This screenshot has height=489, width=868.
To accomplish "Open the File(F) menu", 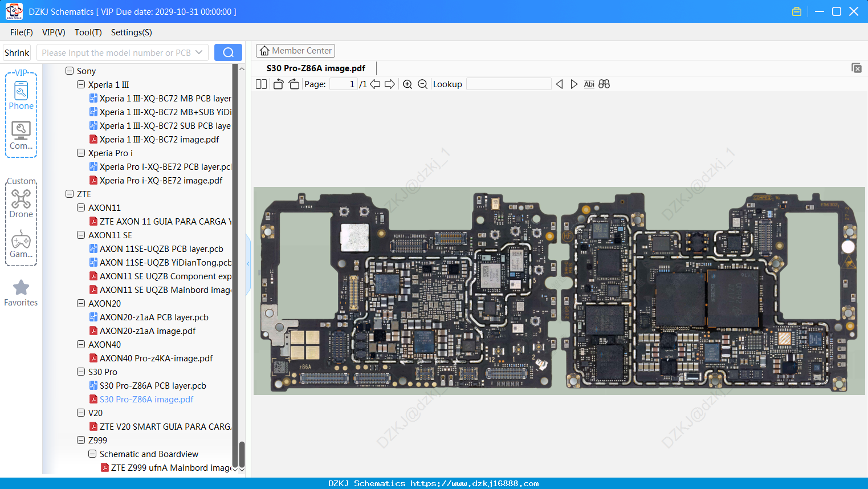I will coord(22,32).
